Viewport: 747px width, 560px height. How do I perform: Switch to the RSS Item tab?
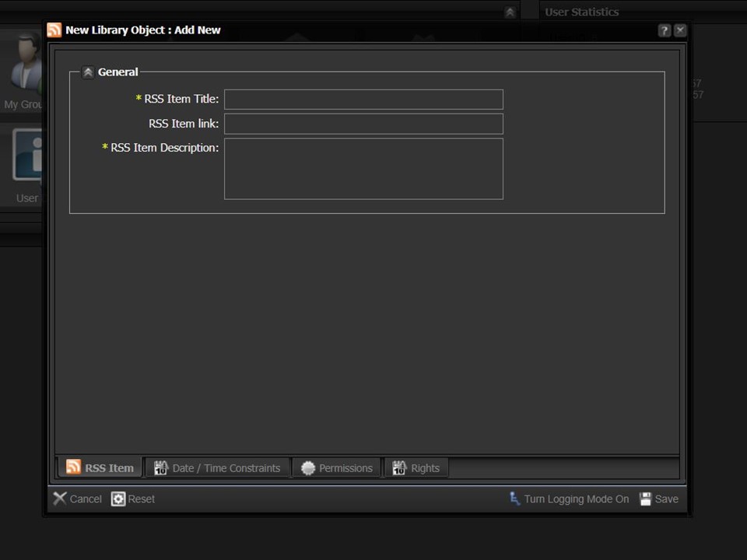tap(100, 467)
